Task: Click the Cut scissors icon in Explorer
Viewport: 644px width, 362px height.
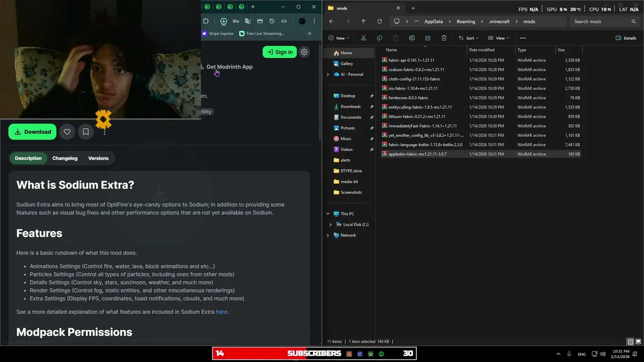Action: (363, 38)
